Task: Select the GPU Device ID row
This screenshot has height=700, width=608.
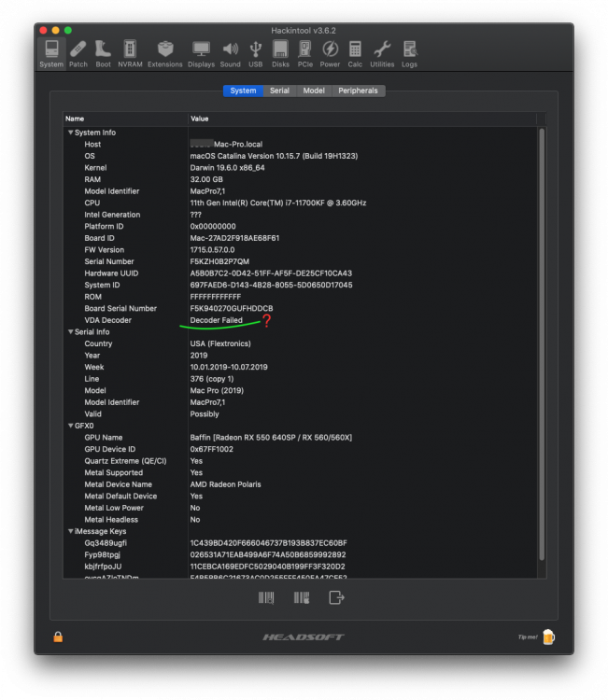Action: click(x=300, y=449)
